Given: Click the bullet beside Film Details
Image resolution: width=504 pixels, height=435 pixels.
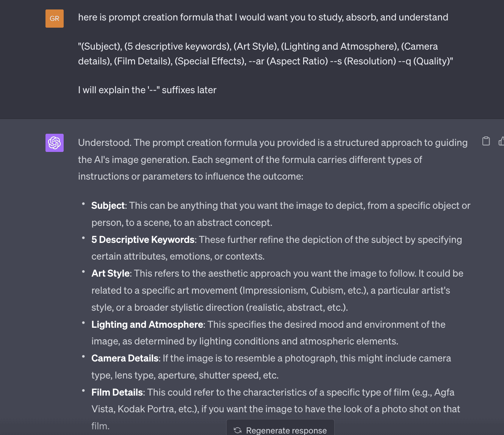Looking at the screenshot, I should [x=83, y=391].
